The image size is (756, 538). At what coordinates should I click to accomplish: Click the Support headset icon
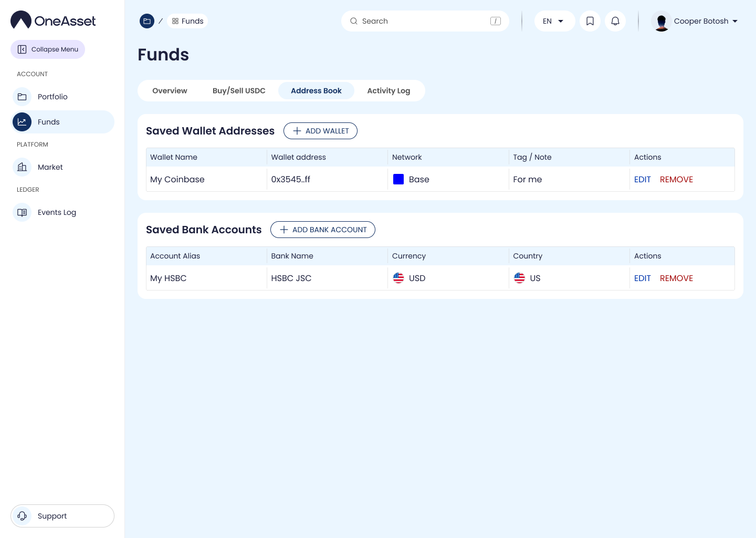click(22, 516)
